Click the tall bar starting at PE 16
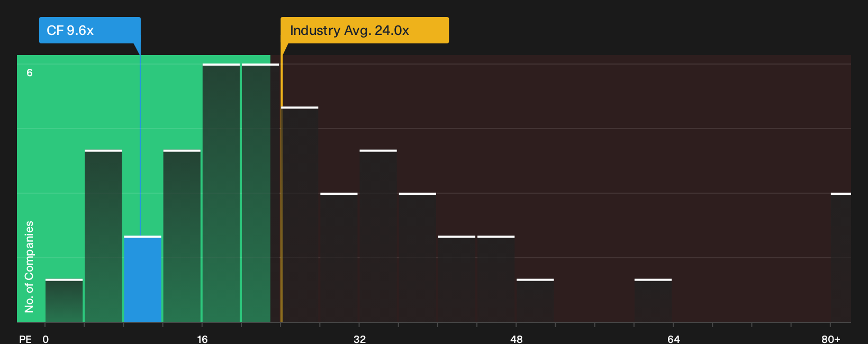The image size is (868, 344). pos(221,193)
